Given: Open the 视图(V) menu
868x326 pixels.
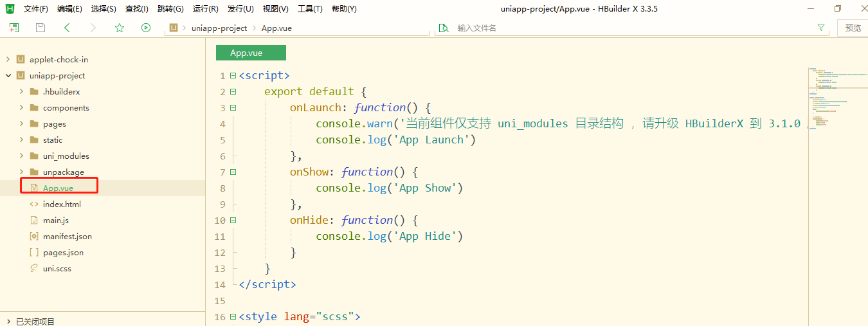Looking at the screenshot, I should [275, 9].
